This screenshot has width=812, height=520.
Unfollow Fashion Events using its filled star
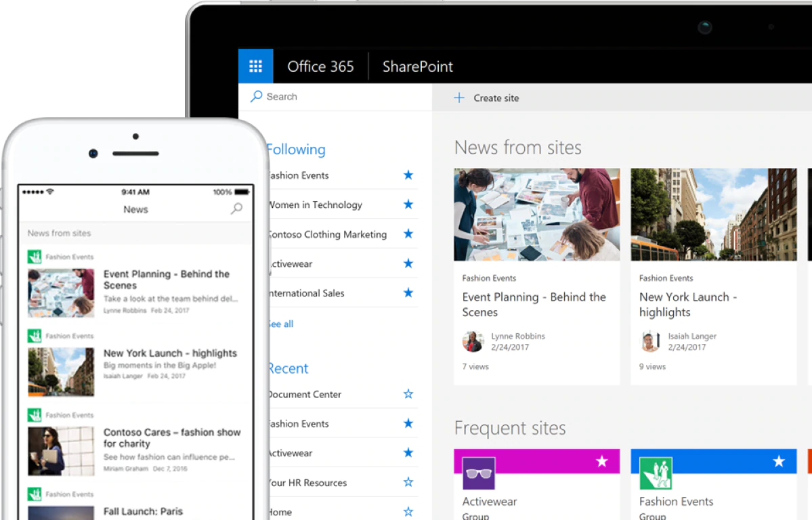[408, 175]
